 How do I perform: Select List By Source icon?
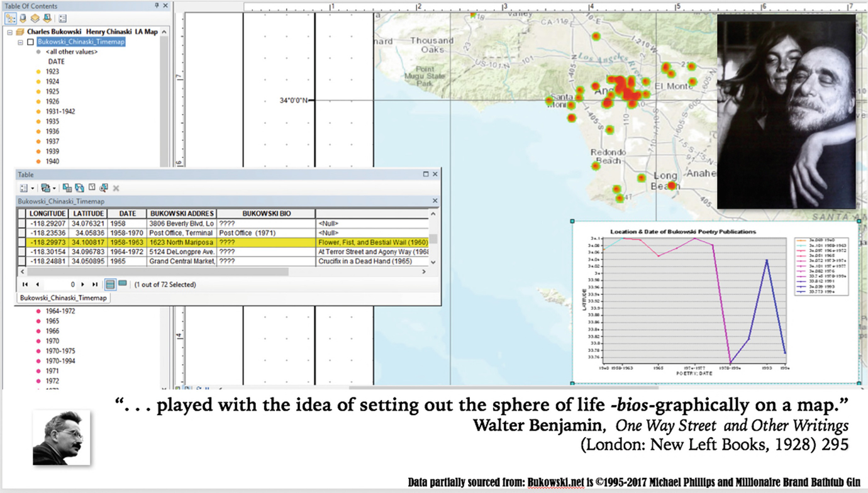click(x=23, y=18)
